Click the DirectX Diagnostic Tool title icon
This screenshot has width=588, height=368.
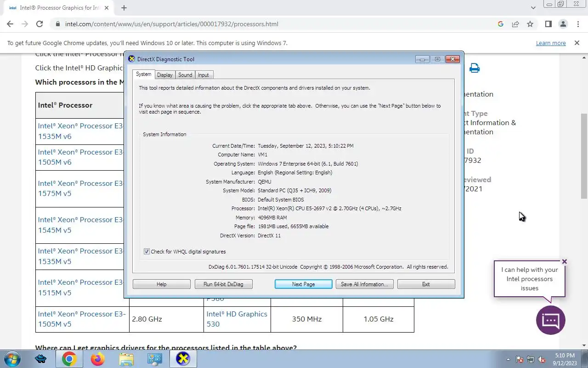[x=131, y=59]
